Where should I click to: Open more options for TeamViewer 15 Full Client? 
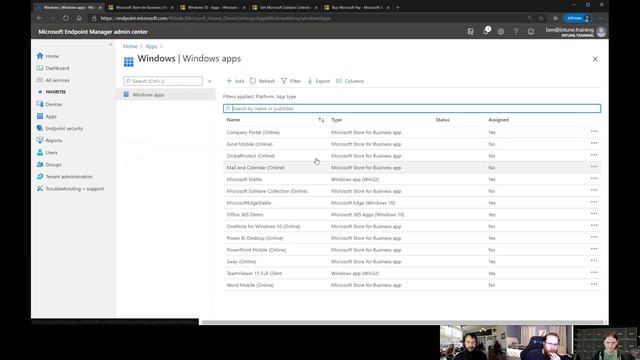594,273
